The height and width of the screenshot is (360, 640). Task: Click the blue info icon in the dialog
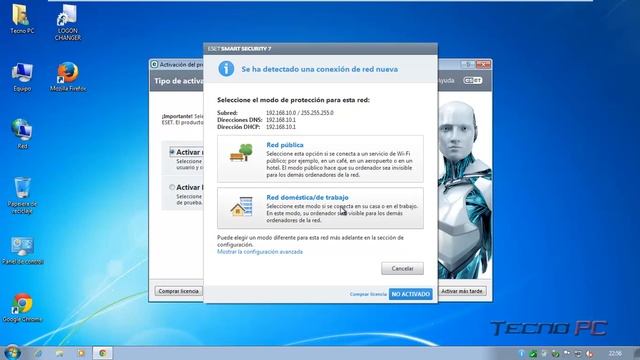(226, 69)
